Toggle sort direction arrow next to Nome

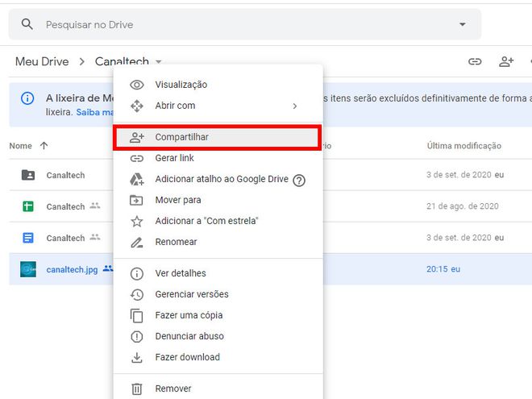point(44,146)
